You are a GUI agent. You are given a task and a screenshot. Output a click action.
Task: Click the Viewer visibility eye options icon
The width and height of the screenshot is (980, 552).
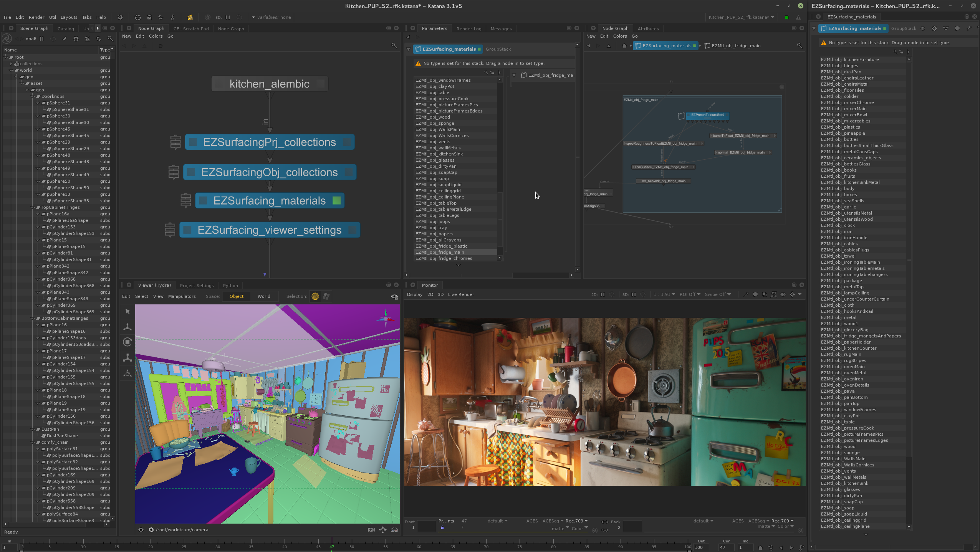coord(394,296)
